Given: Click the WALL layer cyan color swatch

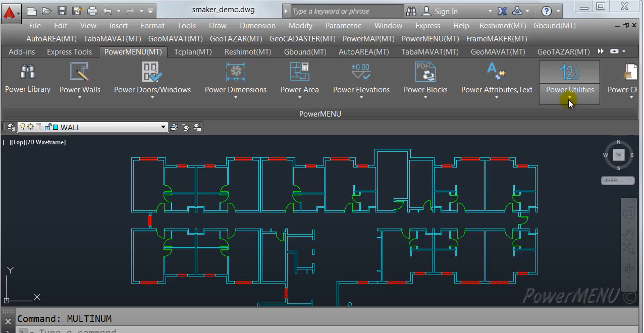Looking at the screenshot, I should click(56, 127).
